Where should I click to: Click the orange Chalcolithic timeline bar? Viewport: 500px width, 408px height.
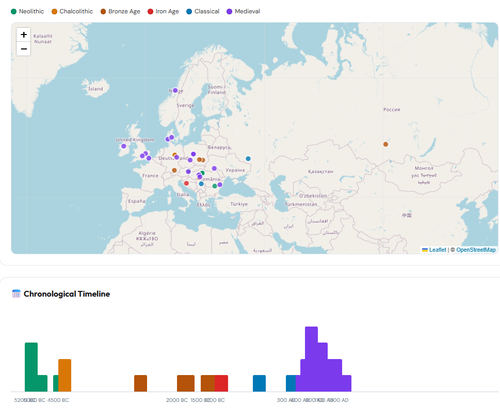click(65, 375)
